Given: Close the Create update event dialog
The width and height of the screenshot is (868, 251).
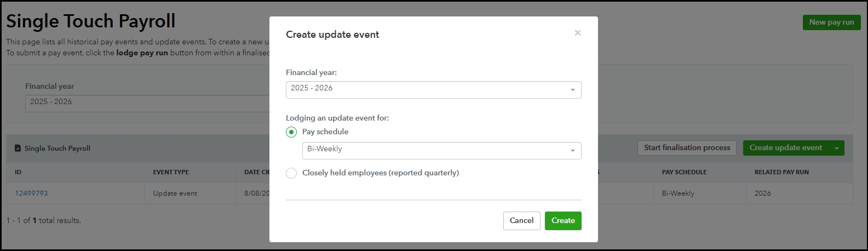Looking at the screenshot, I should pos(577,33).
